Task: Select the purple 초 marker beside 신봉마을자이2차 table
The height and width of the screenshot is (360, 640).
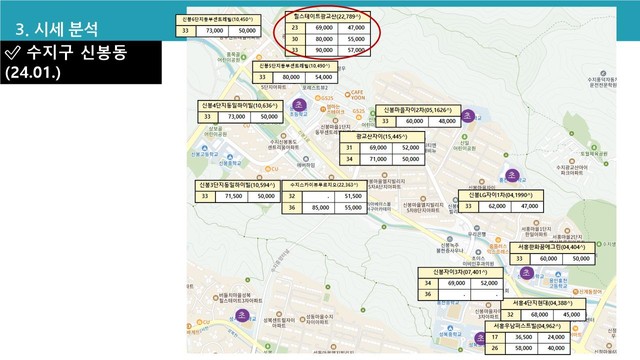Action: pyautogui.click(x=468, y=116)
